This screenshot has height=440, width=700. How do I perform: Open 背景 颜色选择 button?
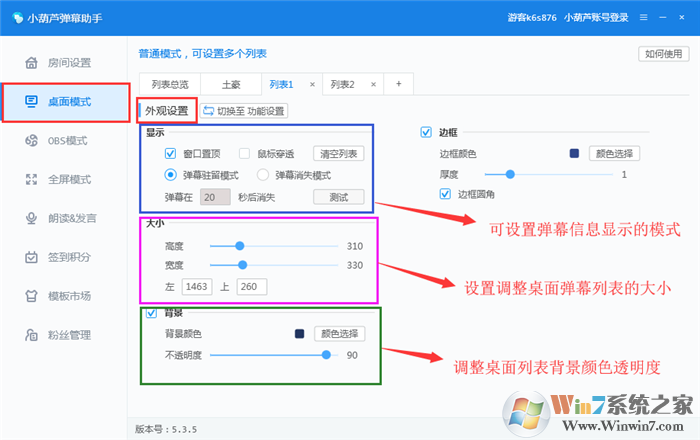pyautogui.click(x=339, y=333)
